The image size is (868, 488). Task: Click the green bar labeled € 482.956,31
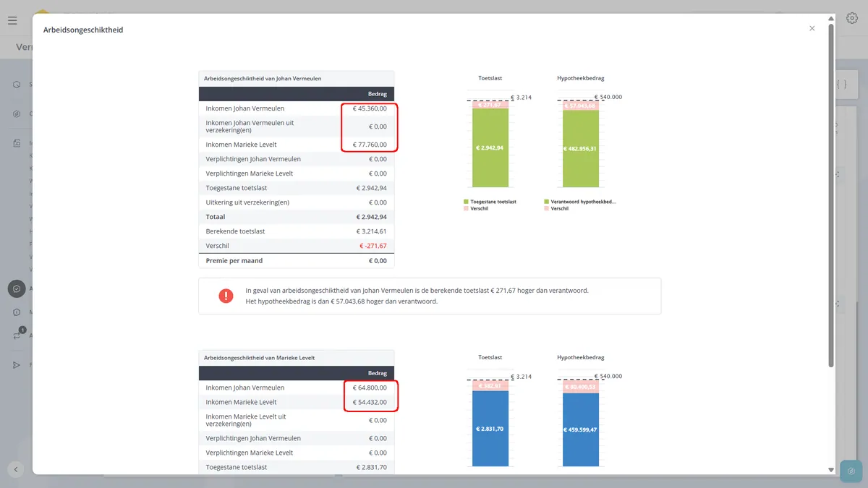(581, 149)
